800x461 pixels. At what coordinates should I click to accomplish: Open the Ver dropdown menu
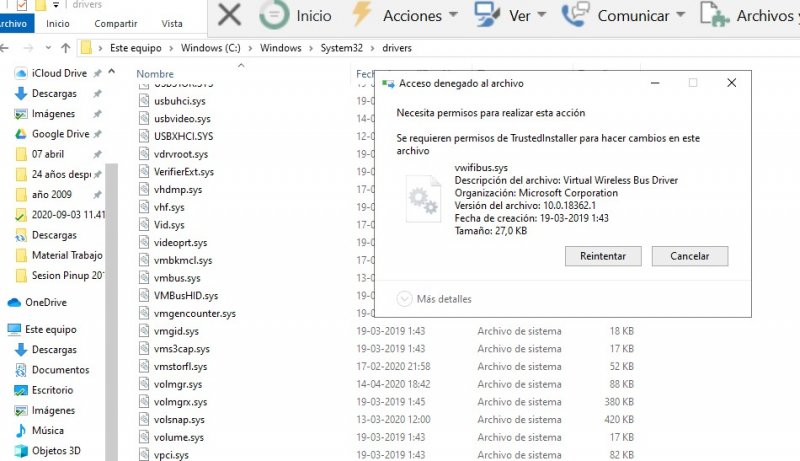click(x=510, y=15)
